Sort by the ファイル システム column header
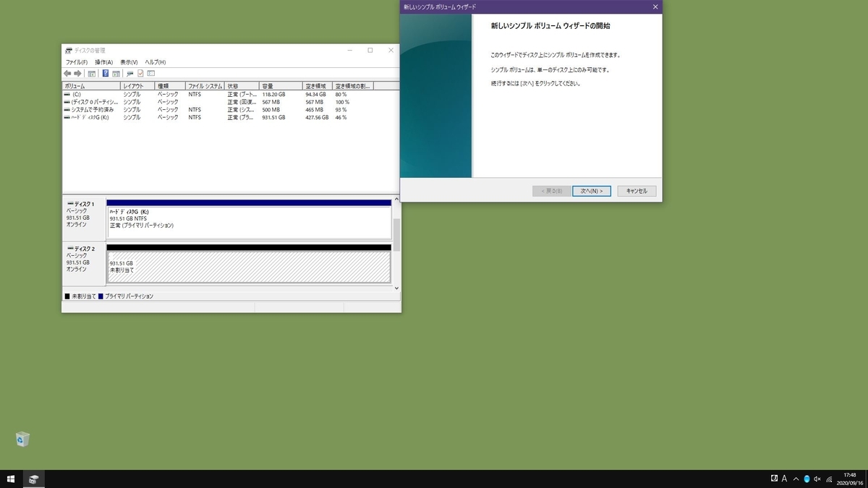Screen dimensions: 868x488 point(205,86)
